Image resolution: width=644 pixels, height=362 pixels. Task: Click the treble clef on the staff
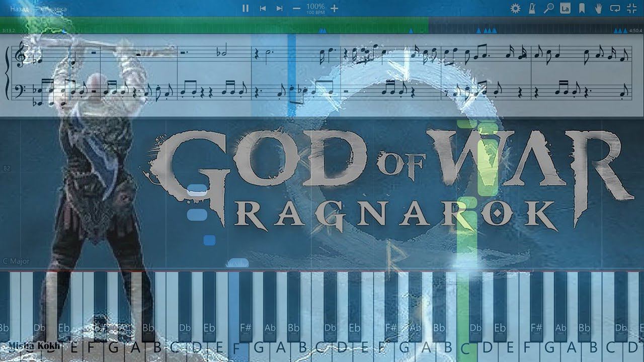[21, 55]
